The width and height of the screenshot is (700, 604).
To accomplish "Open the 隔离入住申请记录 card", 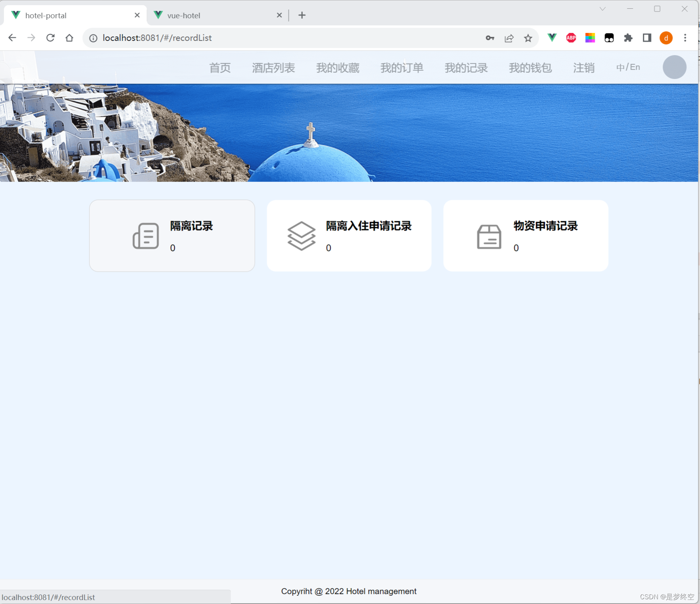I will click(x=349, y=235).
